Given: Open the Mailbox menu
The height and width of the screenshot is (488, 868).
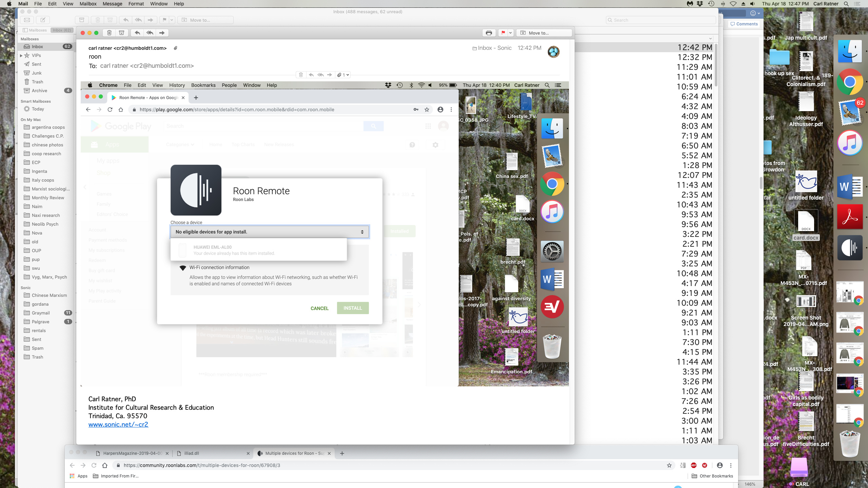Looking at the screenshot, I should click(88, 4).
